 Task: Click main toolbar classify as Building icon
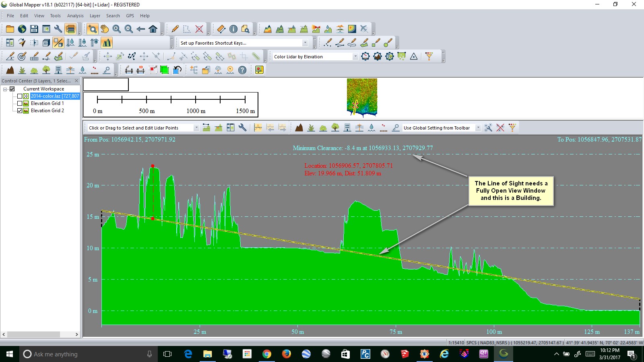[x=58, y=70]
